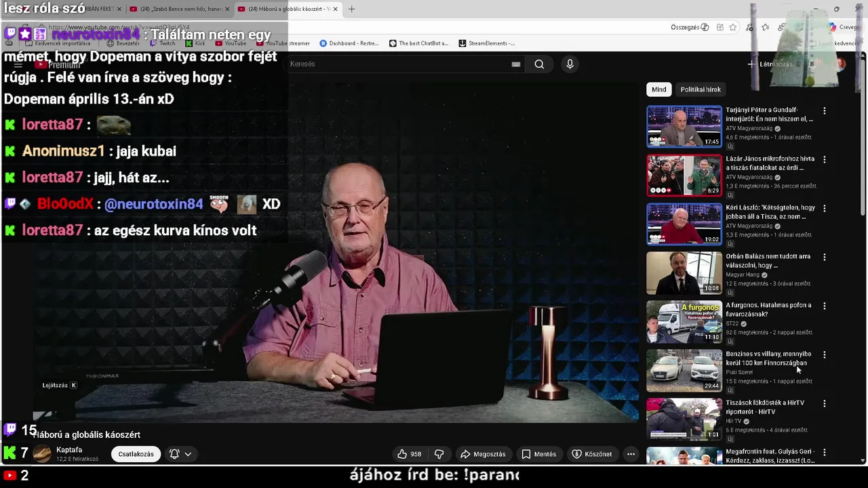
Task: Close the Szabó Bence nem hős tab
Action: pyautogui.click(x=227, y=9)
